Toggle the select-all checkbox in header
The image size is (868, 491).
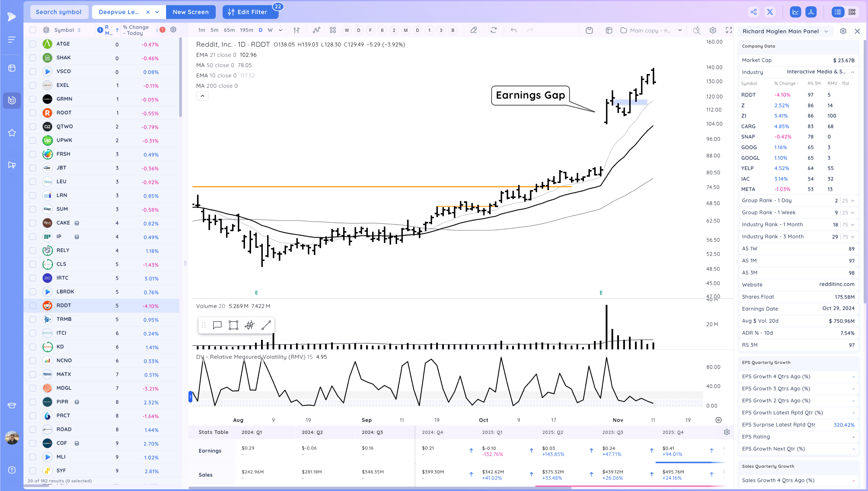(33, 30)
